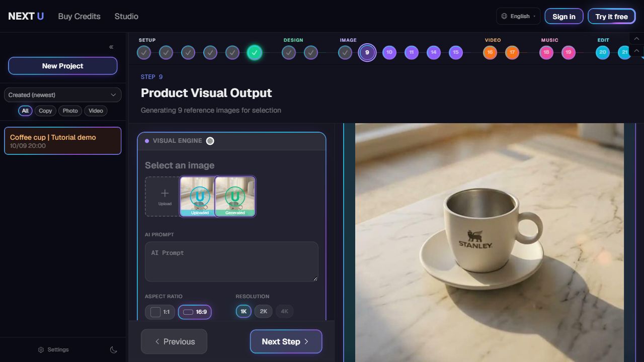
Task: Choose 4K resolution
Action: (284, 311)
